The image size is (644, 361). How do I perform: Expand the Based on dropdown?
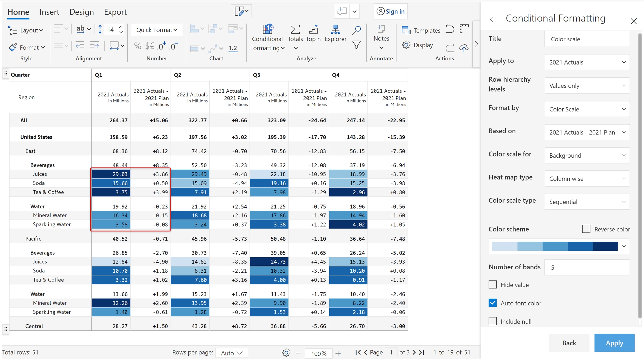587,132
